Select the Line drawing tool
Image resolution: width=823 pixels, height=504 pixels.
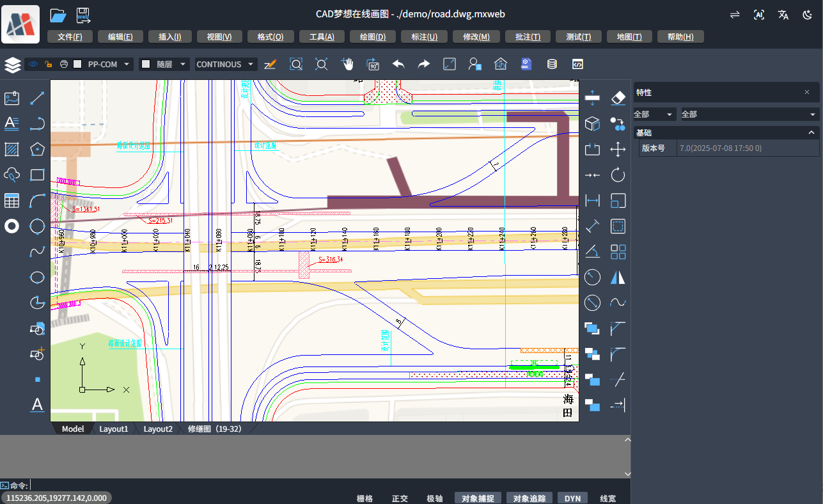click(x=37, y=98)
